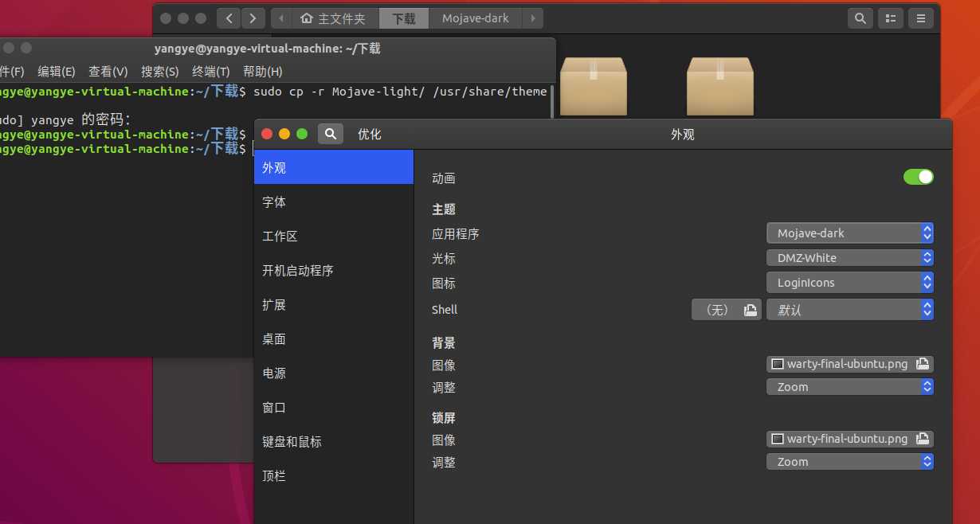Click the 锁屏 section heading
Image resolution: width=980 pixels, height=524 pixels.
[444, 417]
